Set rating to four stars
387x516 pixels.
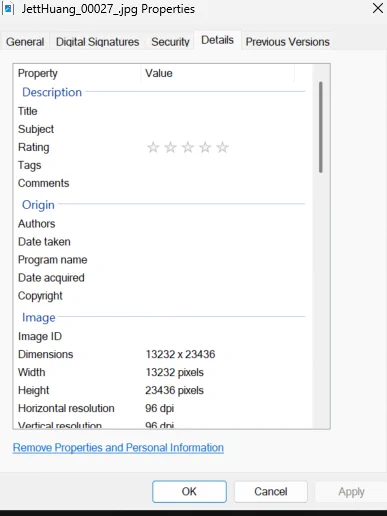(205, 147)
